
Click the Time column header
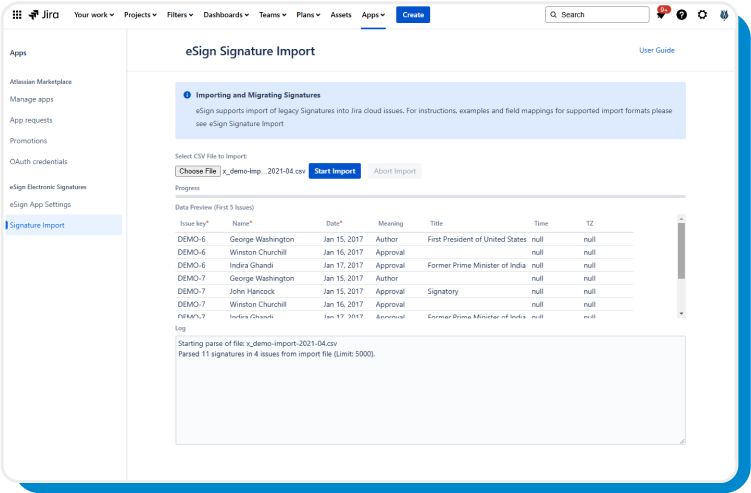point(541,224)
